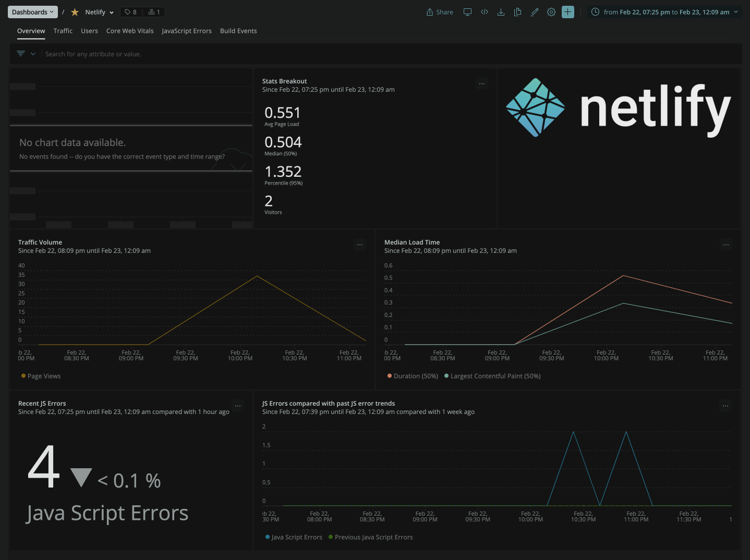
Task: Click the 2 Visitors value
Action: click(269, 201)
